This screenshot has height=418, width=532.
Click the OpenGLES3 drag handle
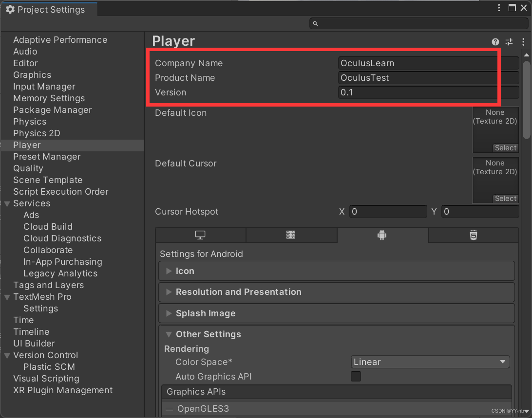tap(170, 409)
